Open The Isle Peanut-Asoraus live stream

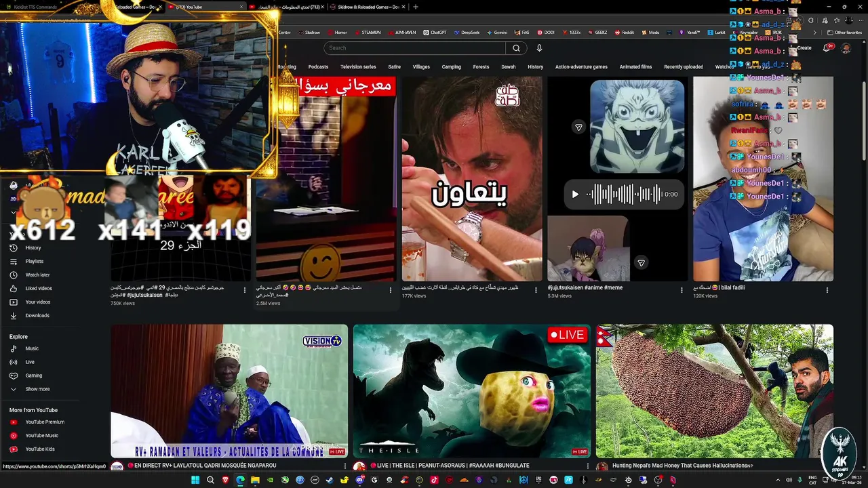pos(472,391)
